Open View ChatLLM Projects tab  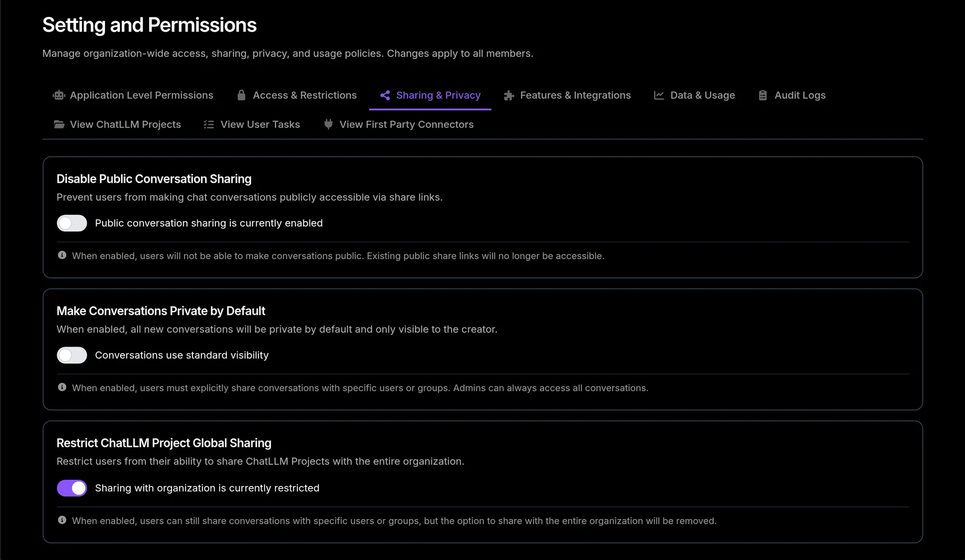tap(117, 124)
